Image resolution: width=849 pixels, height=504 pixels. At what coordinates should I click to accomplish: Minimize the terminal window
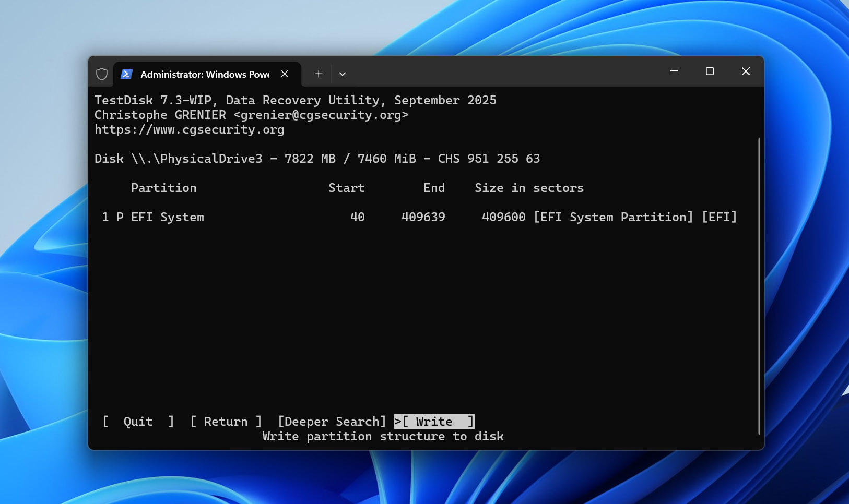click(674, 71)
